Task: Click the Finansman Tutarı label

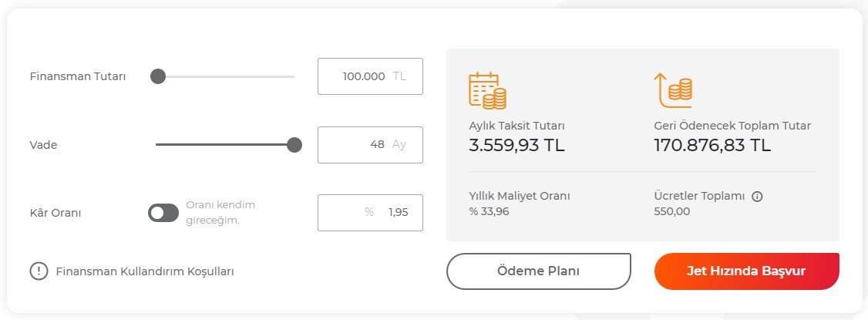Action: pyautogui.click(x=78, y=76)
